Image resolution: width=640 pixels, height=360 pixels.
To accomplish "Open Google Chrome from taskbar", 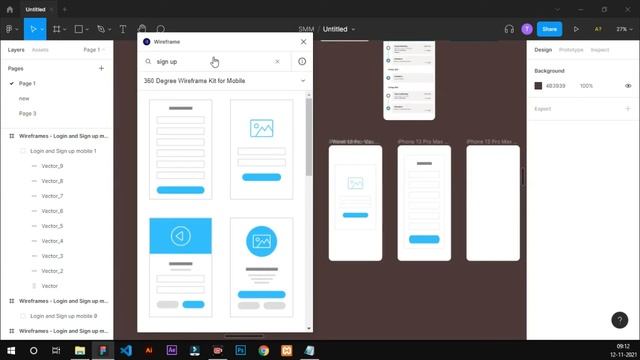I will [264, 351].
